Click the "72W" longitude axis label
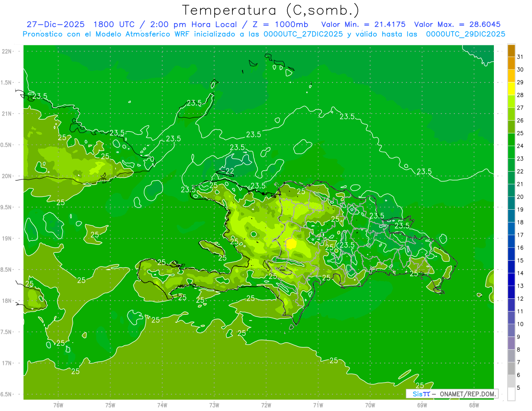The image size is (532, 411). [266, 404]
